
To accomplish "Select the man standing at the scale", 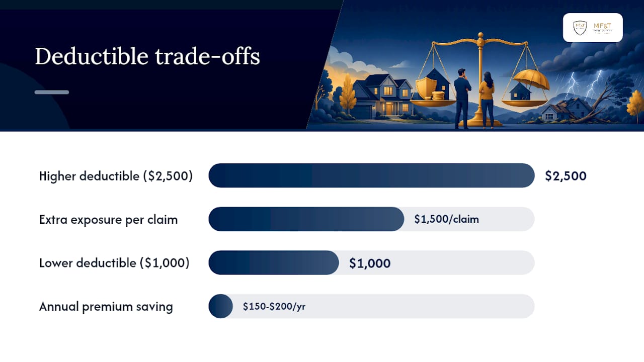I will tap(461, 98).
